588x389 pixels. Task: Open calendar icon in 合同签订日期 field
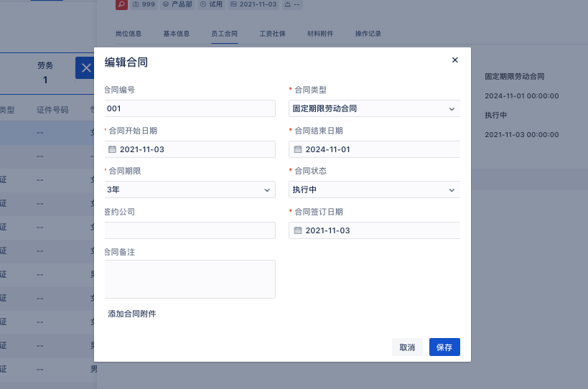[298, 230]
